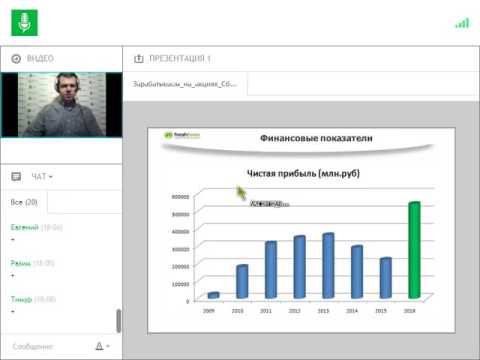Click the Финансовые показатели slide title
The height and width of the screenshot is (360, 480).
[316, 138]
